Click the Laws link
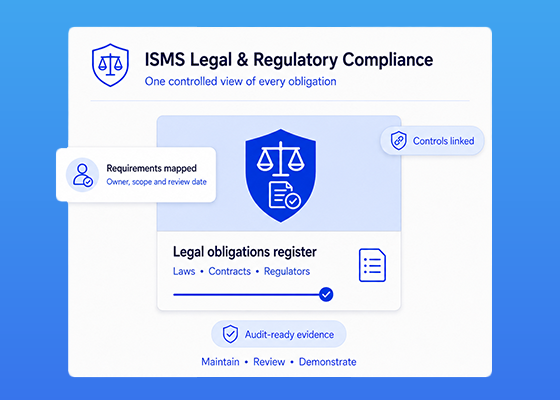This screenshot has height=400, width=560. click(184, 271)
